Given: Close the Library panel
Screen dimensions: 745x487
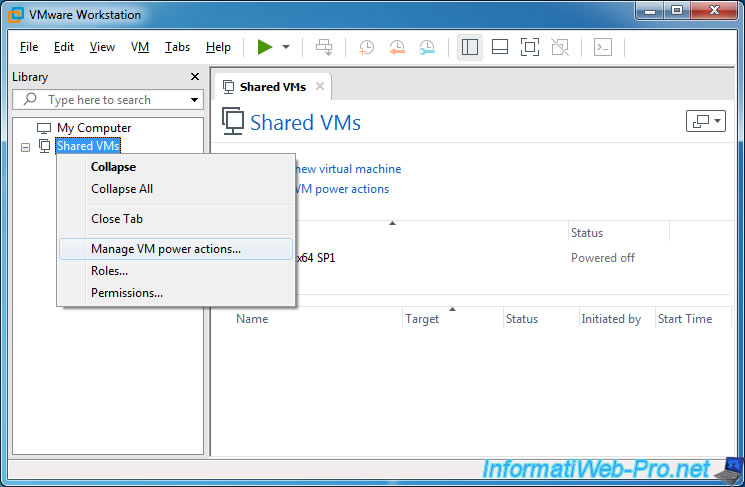Looking at the screenshot, I should pyautogui.click(x=195, y=76).
